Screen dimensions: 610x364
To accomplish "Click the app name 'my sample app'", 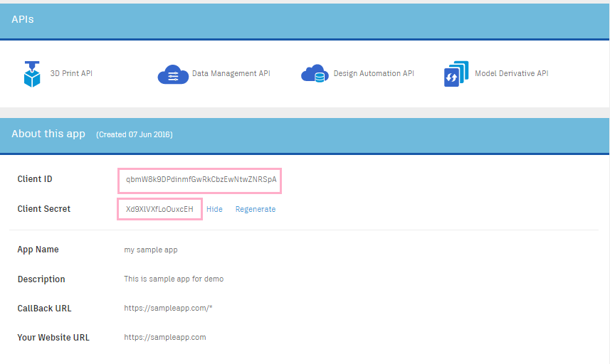I will point(151,250).
